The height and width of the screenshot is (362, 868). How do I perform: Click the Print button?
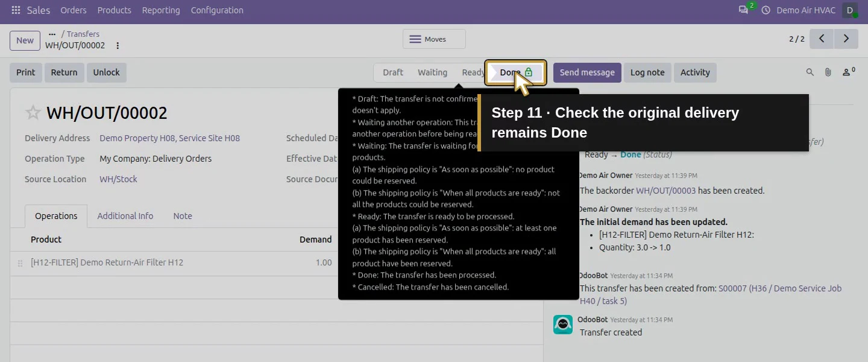tap(26, 72)
